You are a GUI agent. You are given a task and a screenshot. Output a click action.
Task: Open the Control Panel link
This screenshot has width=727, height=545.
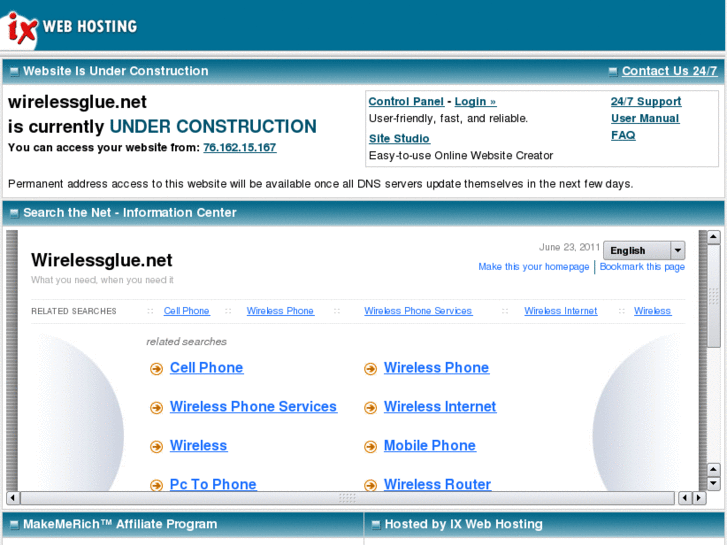coord(406,102)
